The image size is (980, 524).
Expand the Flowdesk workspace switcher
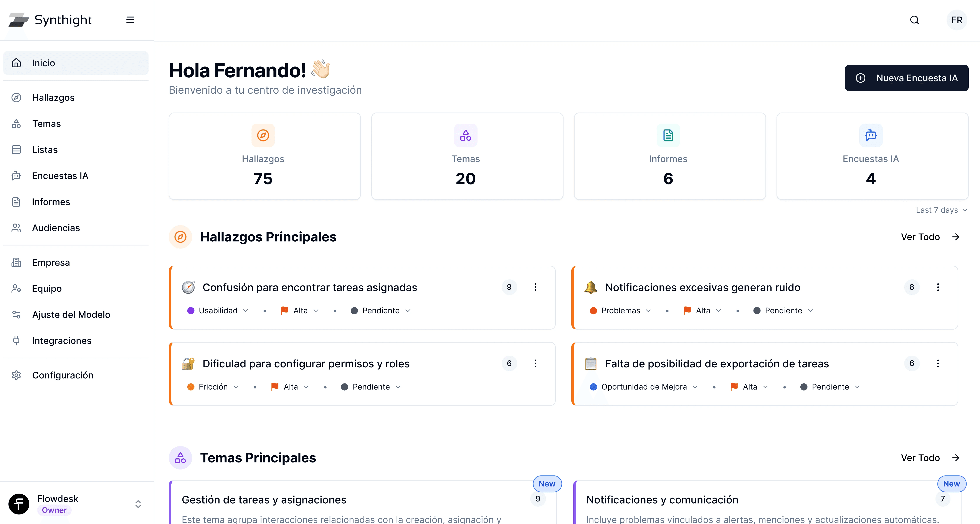[x=138, y=503]
